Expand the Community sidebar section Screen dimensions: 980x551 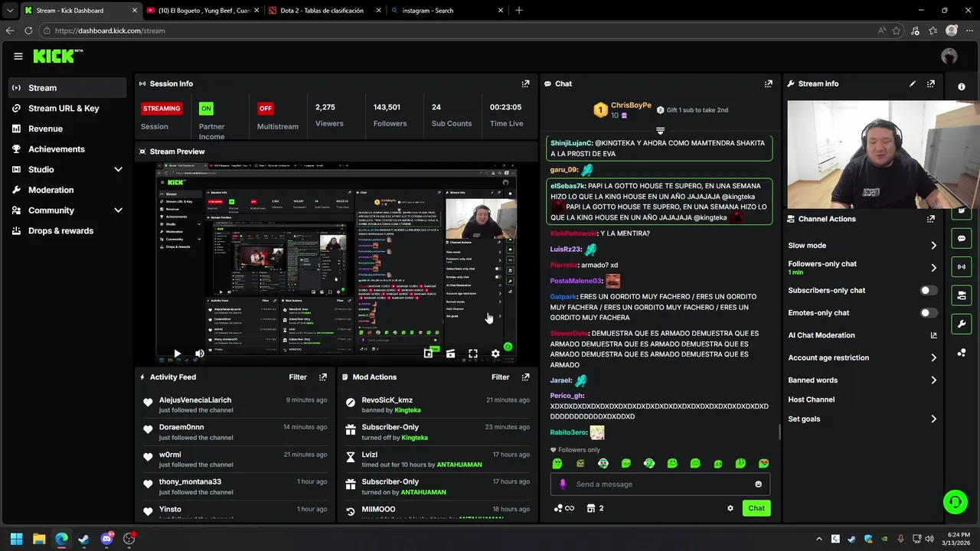point(118,210)
